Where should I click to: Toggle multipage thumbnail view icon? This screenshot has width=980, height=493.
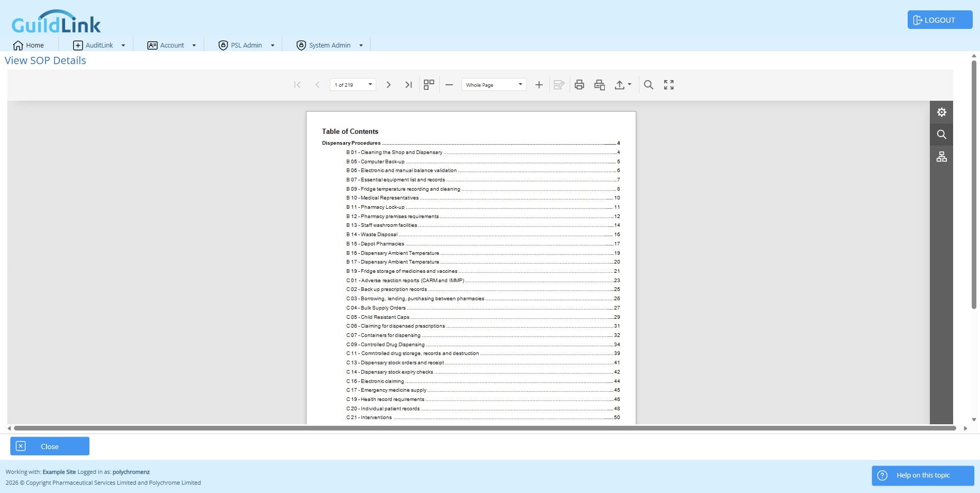429,85
